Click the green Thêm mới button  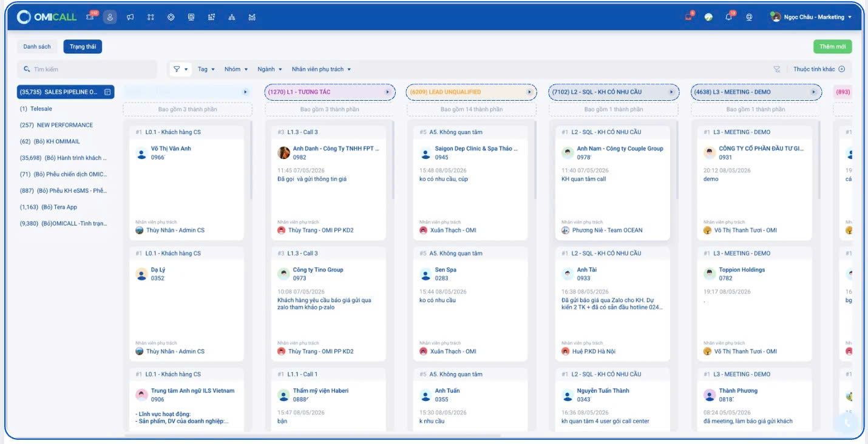click(x=833, y=47)
